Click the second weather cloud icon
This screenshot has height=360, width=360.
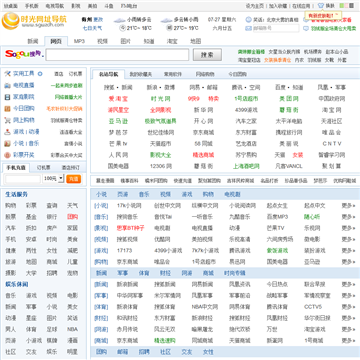pyautogui.click(x=166, y=20)
